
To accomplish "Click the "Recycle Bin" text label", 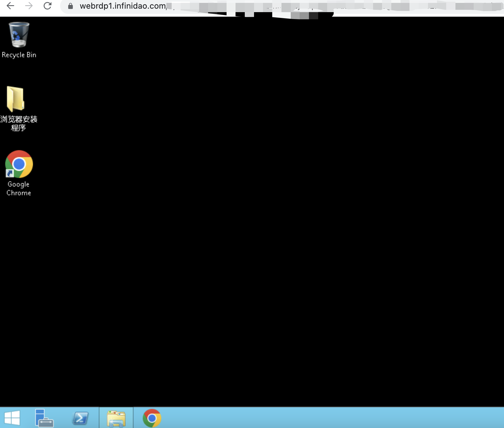I will (19, 55).
